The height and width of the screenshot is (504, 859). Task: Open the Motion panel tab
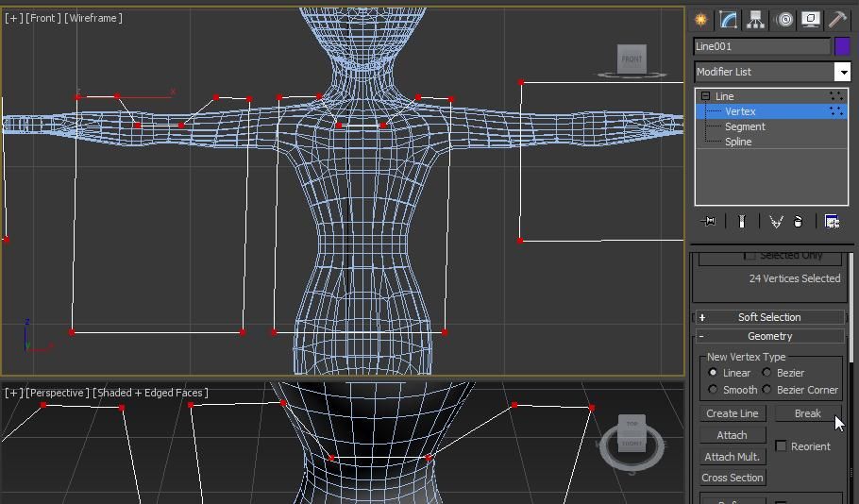click(784, 20)
